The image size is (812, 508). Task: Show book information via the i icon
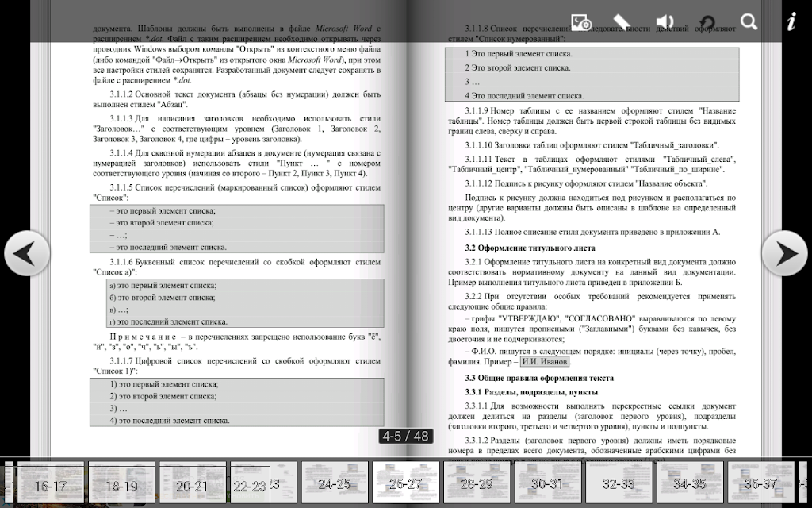(791, 21)
